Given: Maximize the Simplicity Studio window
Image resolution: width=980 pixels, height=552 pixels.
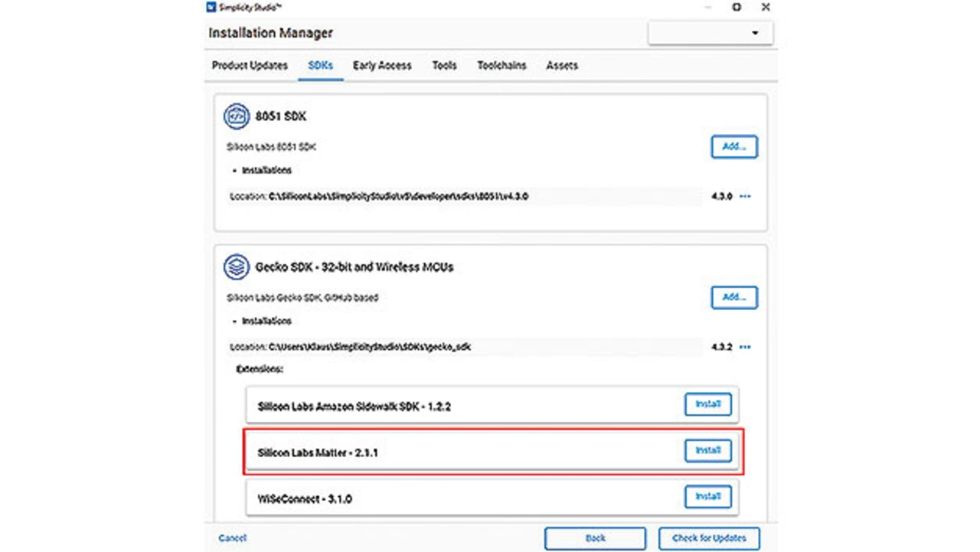Looking at the screenshot, I should (737, 8).
